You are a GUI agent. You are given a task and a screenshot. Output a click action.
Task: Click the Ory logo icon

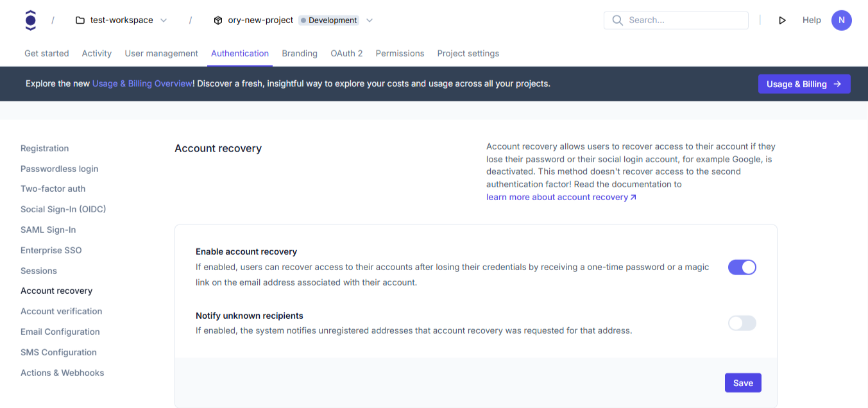click(x=30, y=20)
